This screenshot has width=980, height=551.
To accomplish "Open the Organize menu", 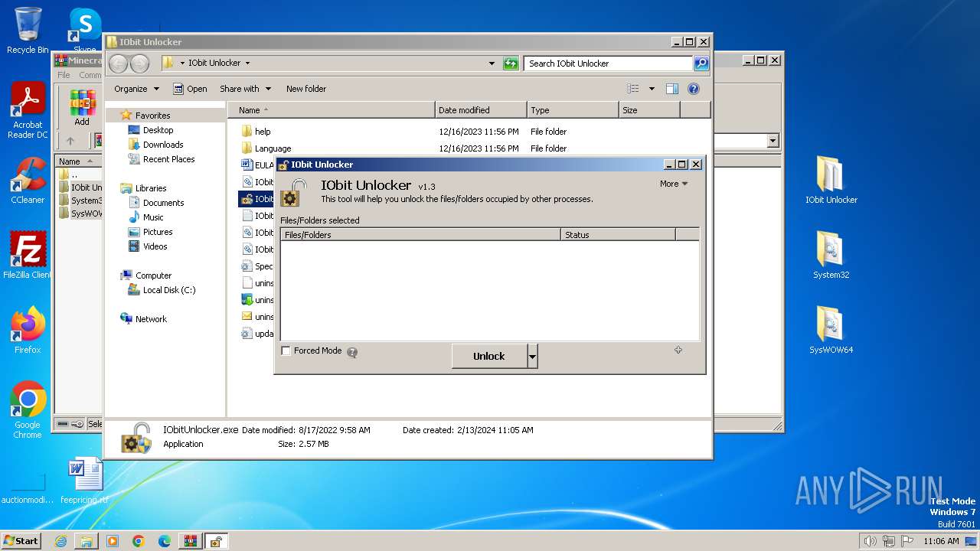I will click(136, 89).
